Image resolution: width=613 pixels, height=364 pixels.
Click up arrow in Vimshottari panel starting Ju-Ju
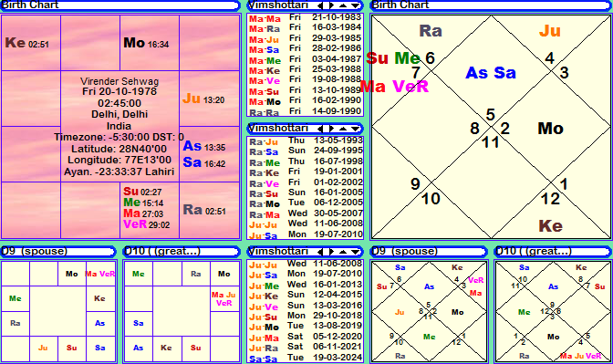tap(343, 252)
